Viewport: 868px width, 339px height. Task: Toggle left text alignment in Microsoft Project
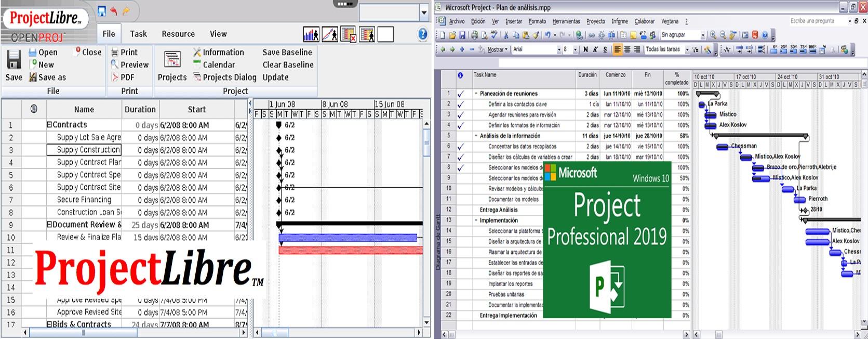point(618,49)
